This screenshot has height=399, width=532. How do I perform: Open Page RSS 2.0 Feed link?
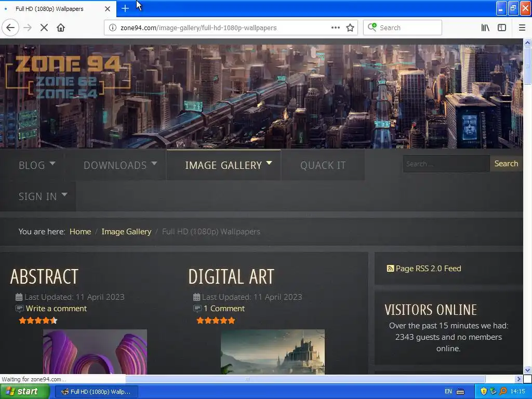(x=428, y=269)
